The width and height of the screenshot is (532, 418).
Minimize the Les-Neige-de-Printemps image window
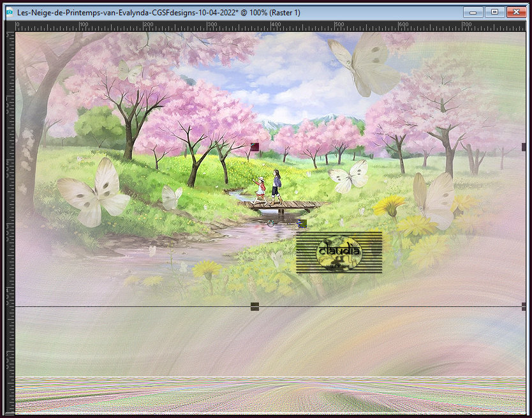(x=473, y=13)
